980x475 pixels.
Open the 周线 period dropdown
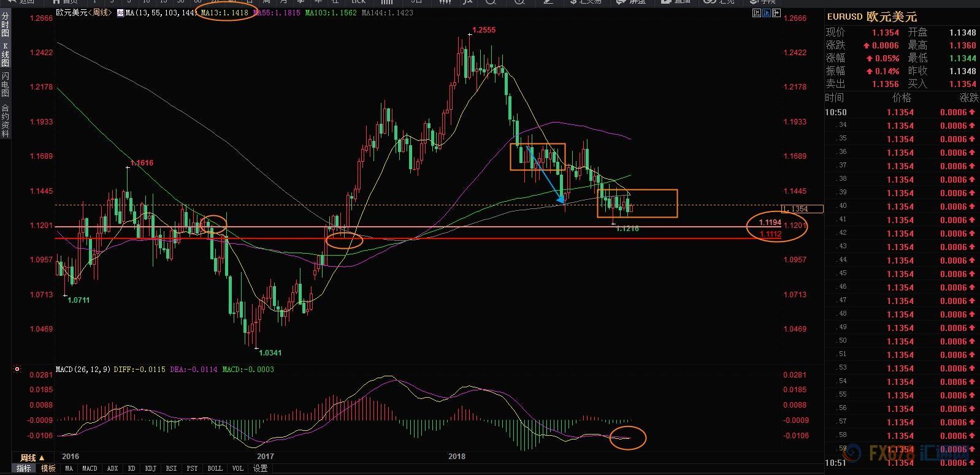point(32,457)
